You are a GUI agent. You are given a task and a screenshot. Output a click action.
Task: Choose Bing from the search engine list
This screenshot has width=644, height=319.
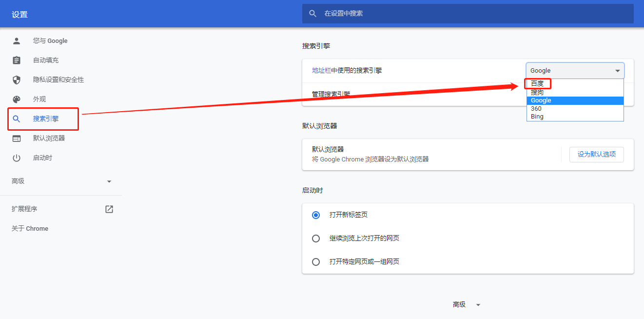[x=575, y=117]
